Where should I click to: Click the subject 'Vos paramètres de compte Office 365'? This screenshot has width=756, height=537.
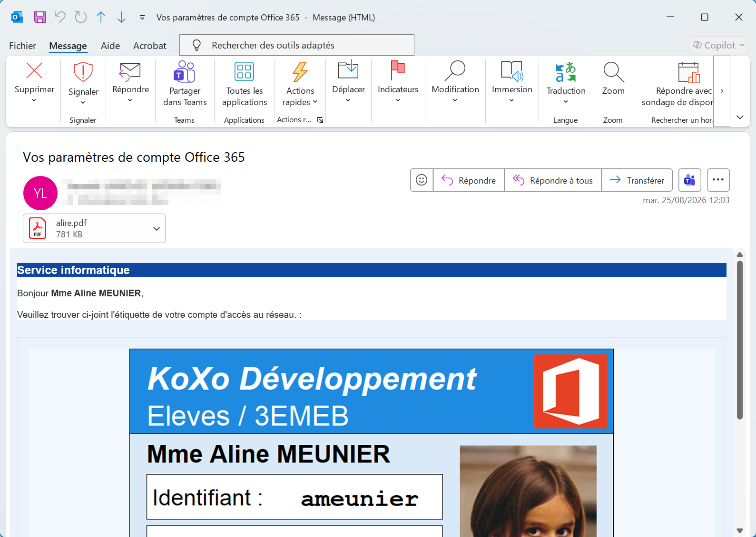(x=134, y=157)
